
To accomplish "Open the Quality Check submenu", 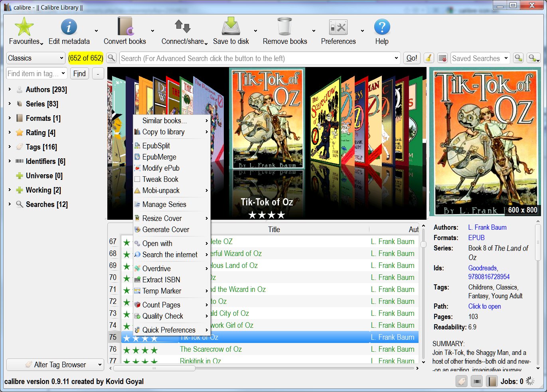I will 172,316.
